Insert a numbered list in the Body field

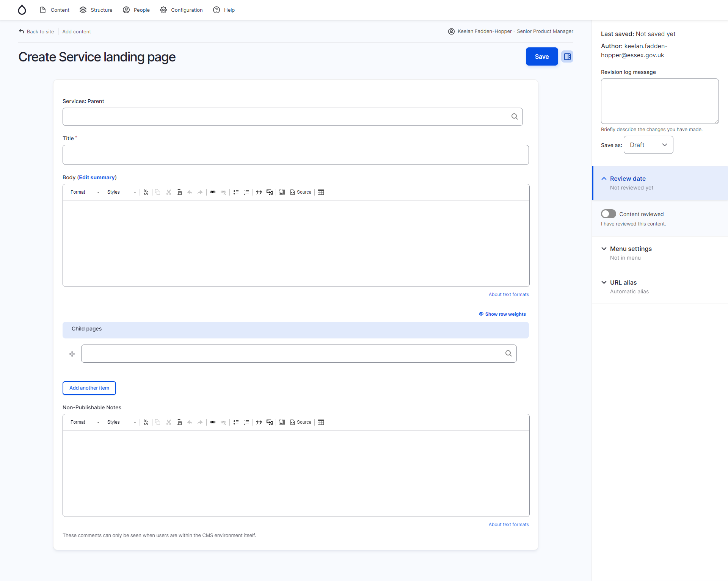click(246, 192)
